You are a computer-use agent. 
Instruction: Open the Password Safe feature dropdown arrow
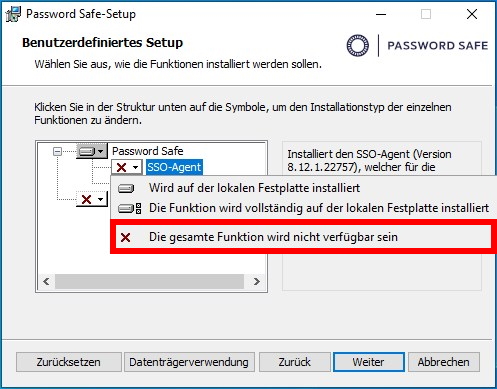(x=101, y=151)
